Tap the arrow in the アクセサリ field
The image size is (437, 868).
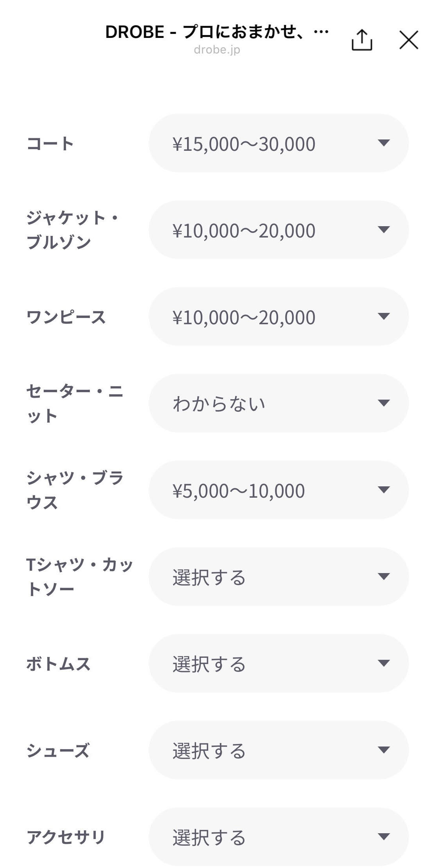point(384,837)
